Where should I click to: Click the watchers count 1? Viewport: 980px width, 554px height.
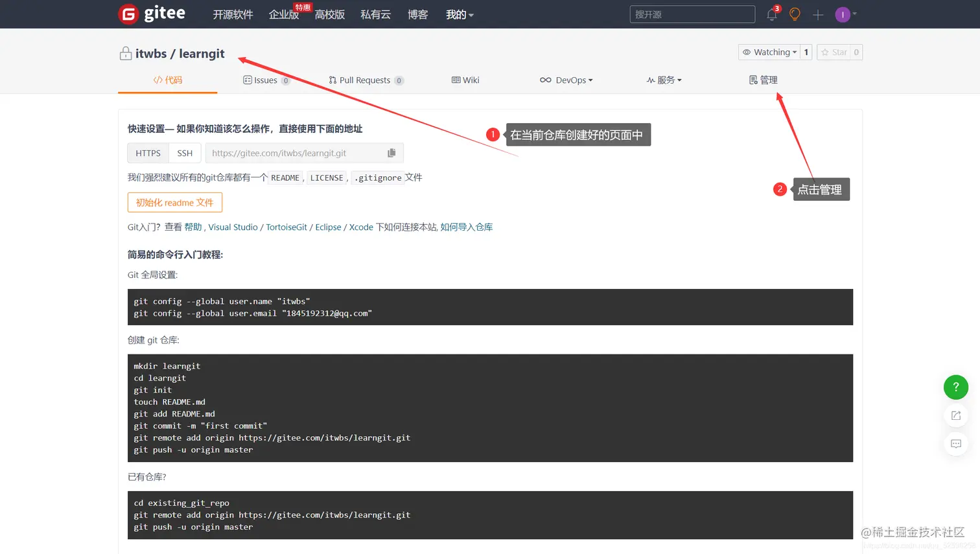click(806, 52)
